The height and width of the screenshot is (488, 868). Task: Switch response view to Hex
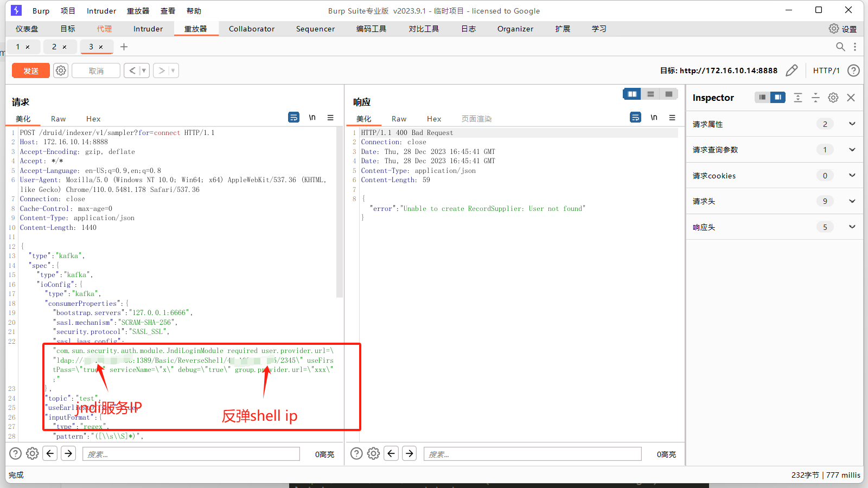(x=434, y=119)
